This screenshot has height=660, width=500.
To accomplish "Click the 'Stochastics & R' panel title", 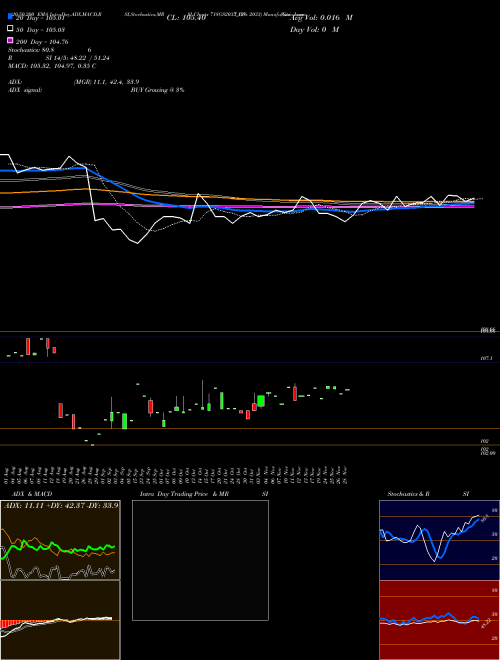I will pos(409,494).
